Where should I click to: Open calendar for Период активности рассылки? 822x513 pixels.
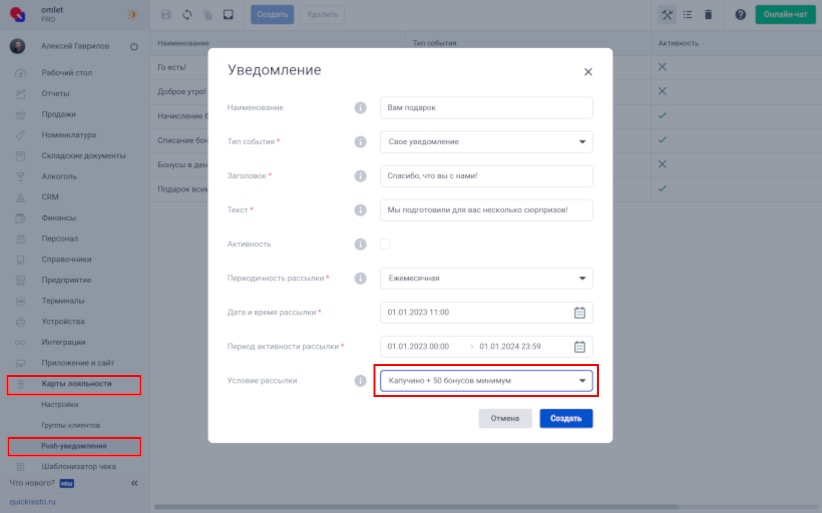[579, 347]
